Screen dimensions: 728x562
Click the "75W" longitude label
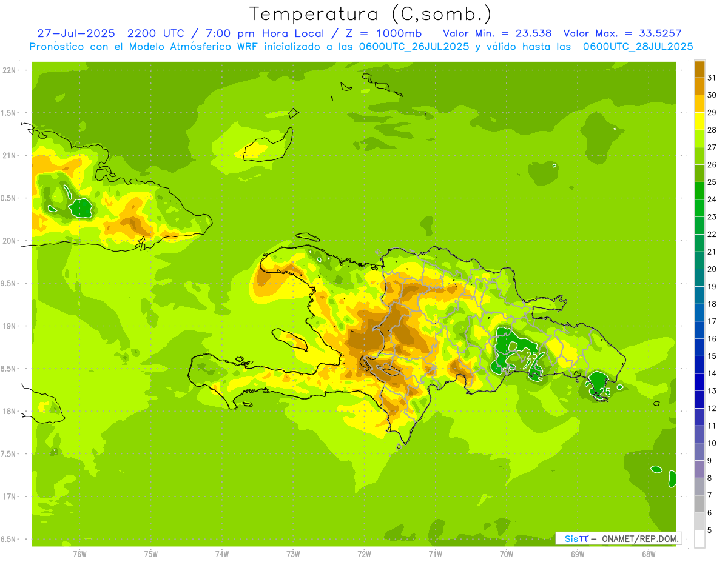click(x=151, y=554)
